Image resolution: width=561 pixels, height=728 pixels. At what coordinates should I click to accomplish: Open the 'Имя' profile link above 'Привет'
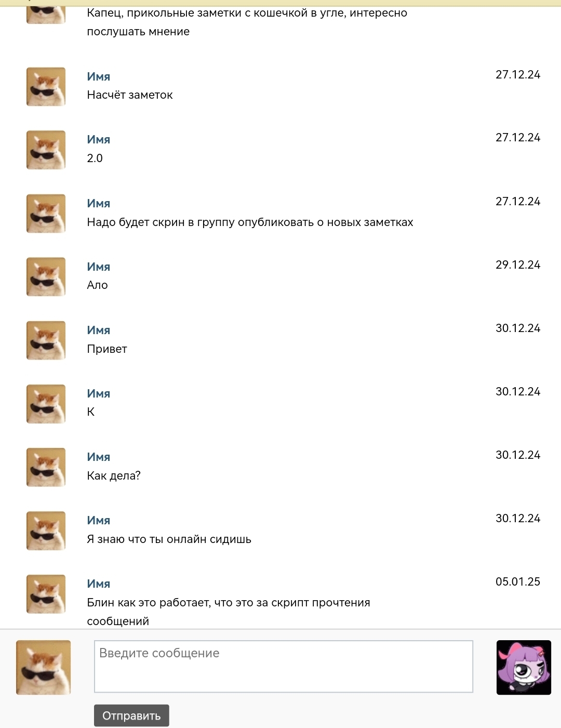click(99, 330)
